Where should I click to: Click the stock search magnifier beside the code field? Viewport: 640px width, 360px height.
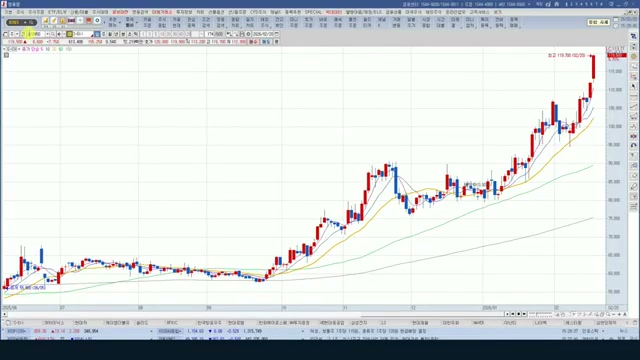[x=53, y=34]
